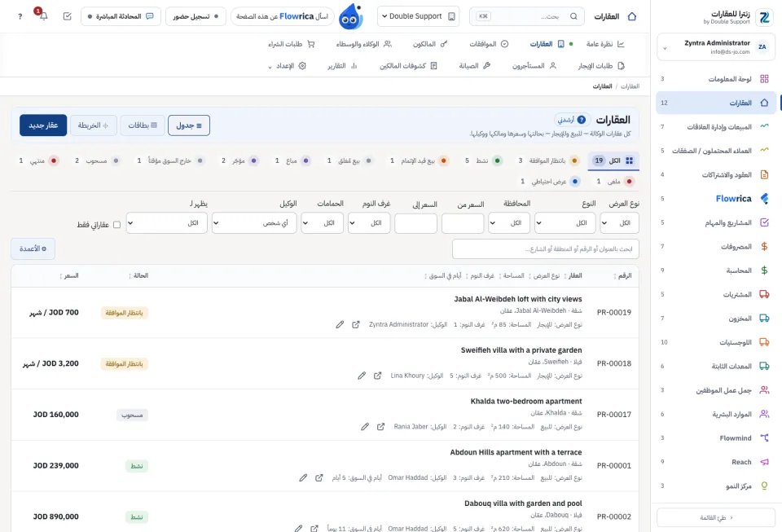The height and width of the screenshot is (532, 782).
Task: Click the global بحث search box
Action: pyautogui.click(x=527, y=16)
